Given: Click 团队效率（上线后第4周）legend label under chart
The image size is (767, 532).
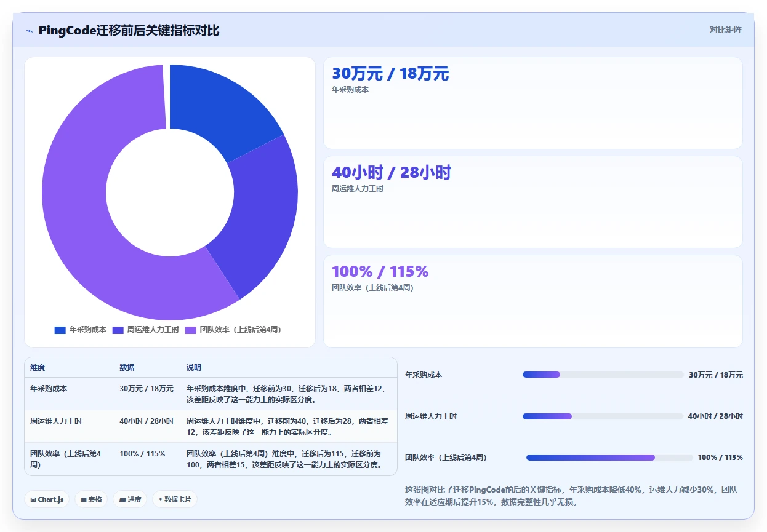Looking at the screenshot, I should tap(240, 330).
